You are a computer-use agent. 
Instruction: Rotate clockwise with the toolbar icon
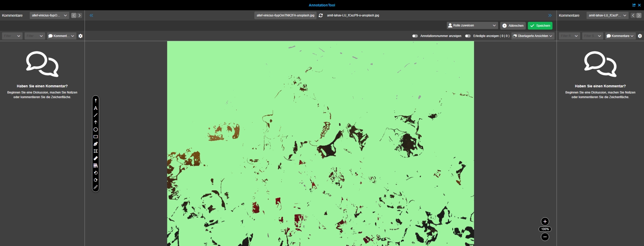point(96,180)
